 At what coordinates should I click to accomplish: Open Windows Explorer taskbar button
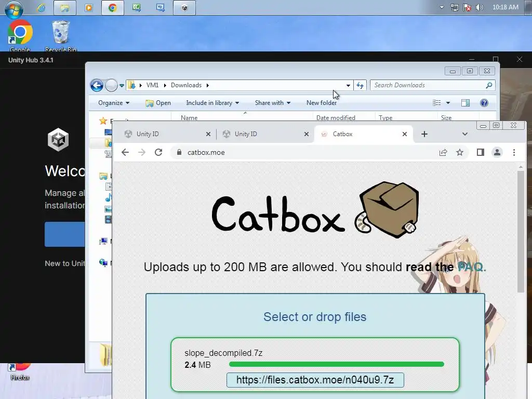[64, 7]
